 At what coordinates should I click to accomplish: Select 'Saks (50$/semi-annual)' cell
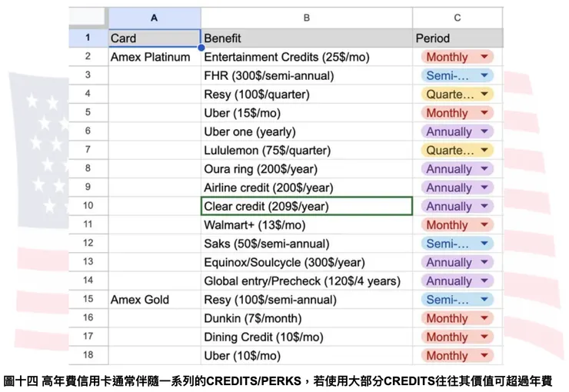pyautogui.click(x=307, y=244)
